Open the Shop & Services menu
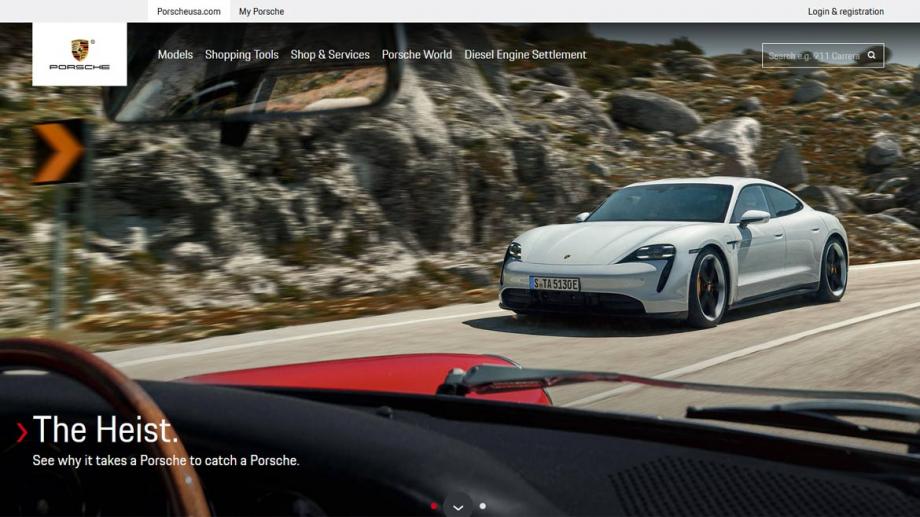The width and height of the screenshot is (920, 517). pyautogui.click(x=330, y=55)
